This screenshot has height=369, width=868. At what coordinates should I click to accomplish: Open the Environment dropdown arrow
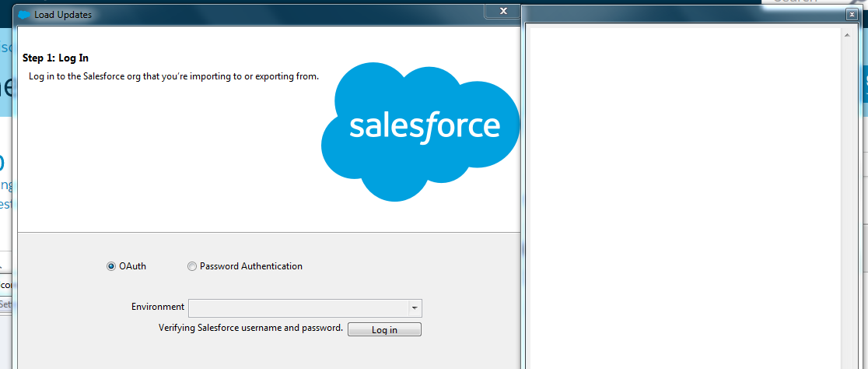click(414, 308)
